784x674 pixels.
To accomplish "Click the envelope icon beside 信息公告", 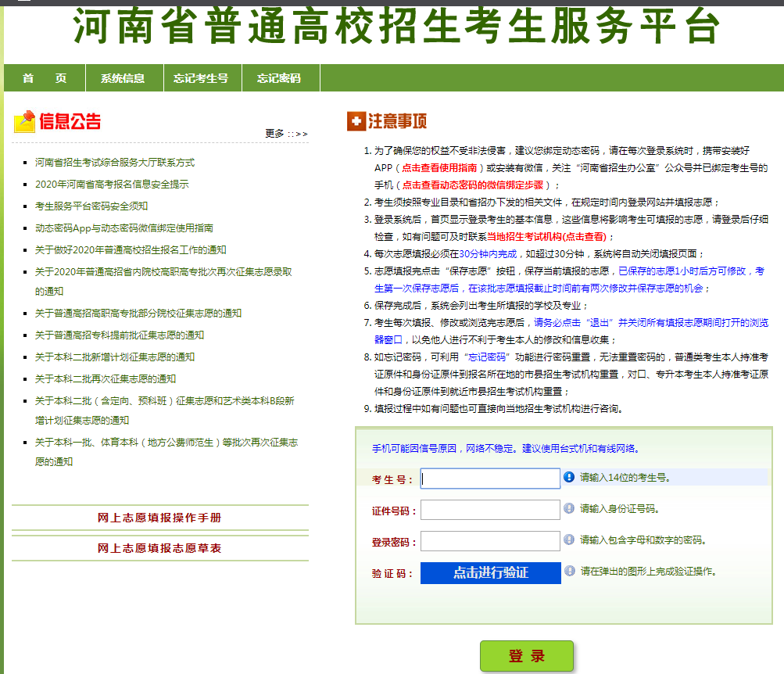I will 23,119.
